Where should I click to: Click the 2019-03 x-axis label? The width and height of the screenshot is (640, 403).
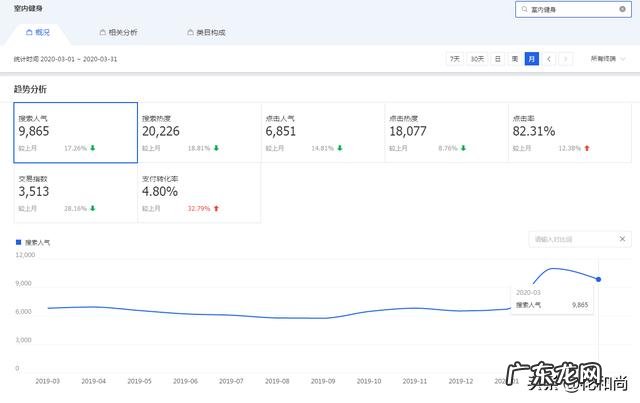(47, 381)
